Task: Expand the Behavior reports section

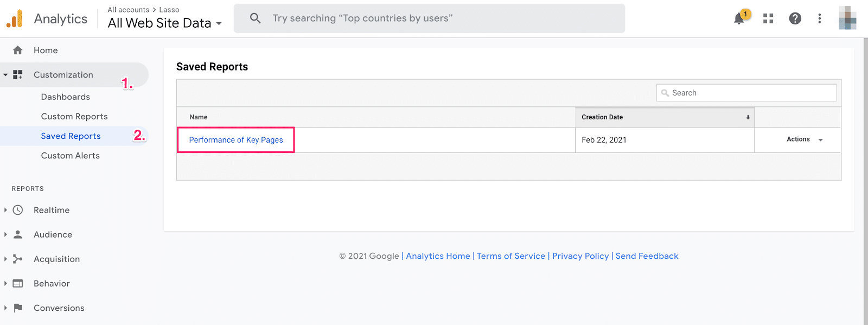Action: 5,283
